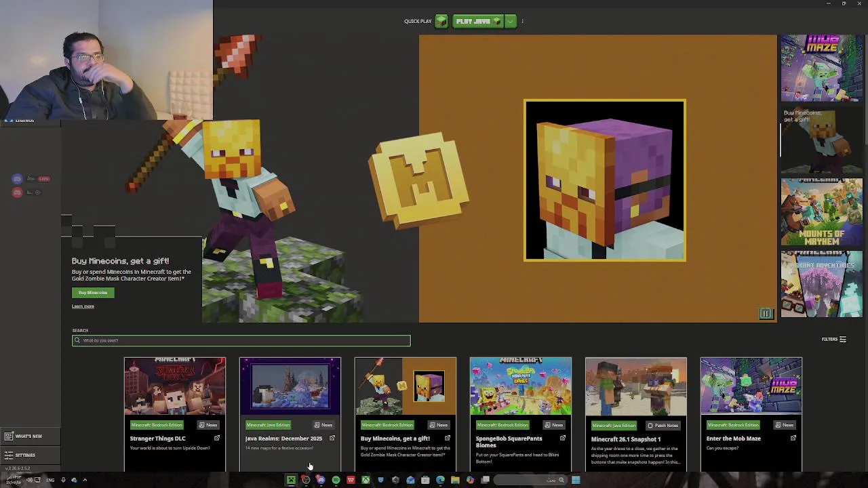
Task: Open external link icon for SpongeBob SquarePants Biomes
Action: click(x=563, y=439)
